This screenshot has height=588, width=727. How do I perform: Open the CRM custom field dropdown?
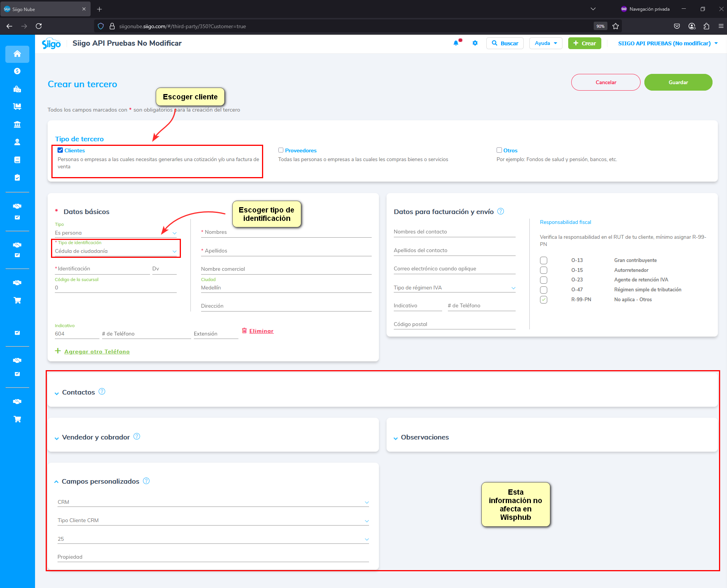(213, 502)
